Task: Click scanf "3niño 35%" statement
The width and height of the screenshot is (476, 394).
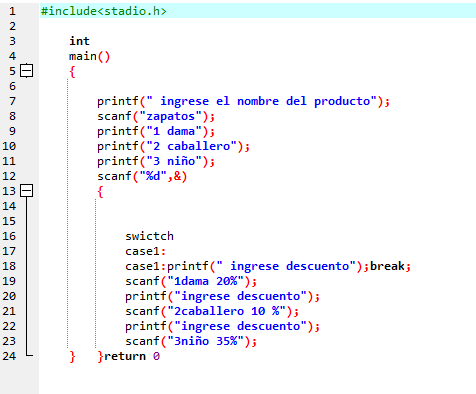Action: click(191, 341)
